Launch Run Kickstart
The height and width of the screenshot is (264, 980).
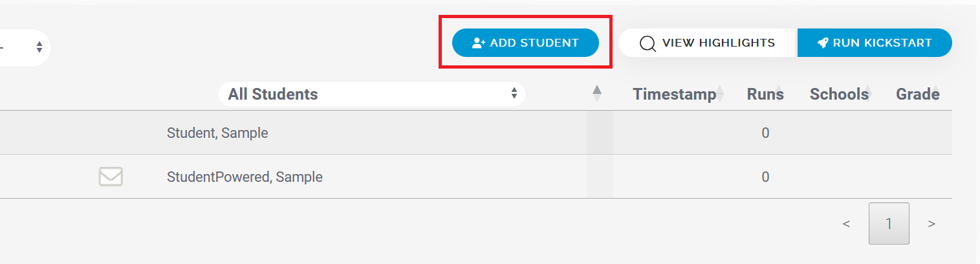875,43
